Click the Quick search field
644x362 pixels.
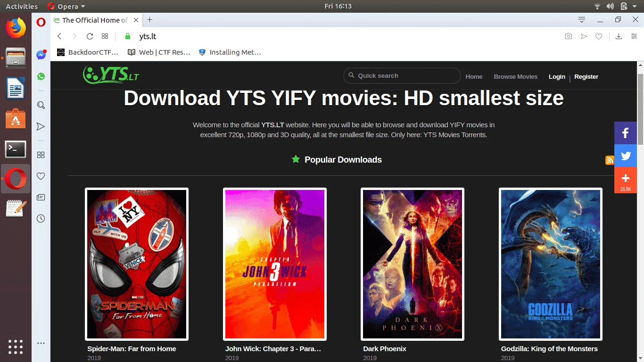(402, 76)
